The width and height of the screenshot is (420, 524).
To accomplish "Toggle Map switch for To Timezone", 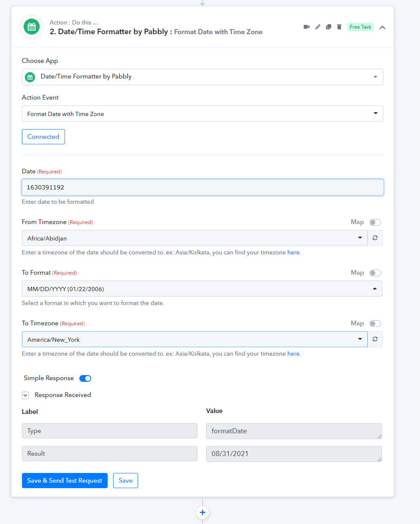I will [375, 324].
